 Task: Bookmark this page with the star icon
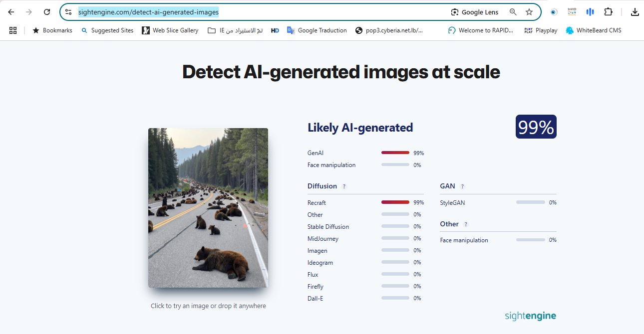click(x=529, y=12)
